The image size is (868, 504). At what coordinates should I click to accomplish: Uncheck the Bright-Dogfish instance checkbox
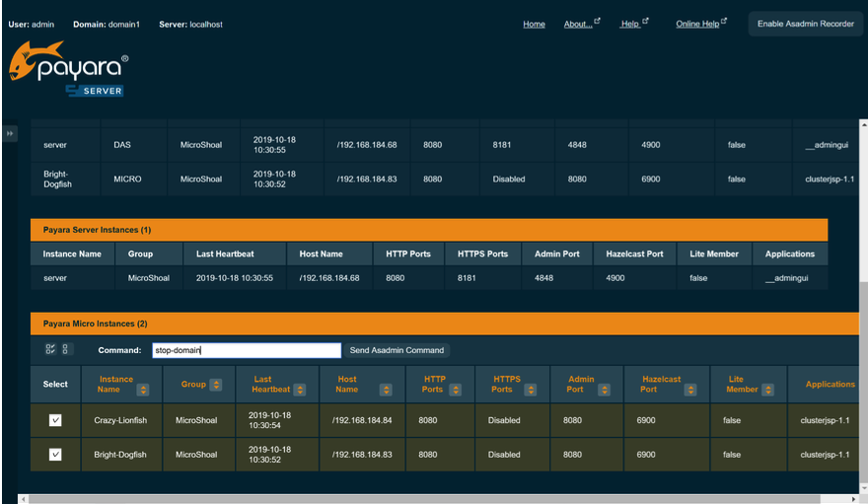pos(55,455)
